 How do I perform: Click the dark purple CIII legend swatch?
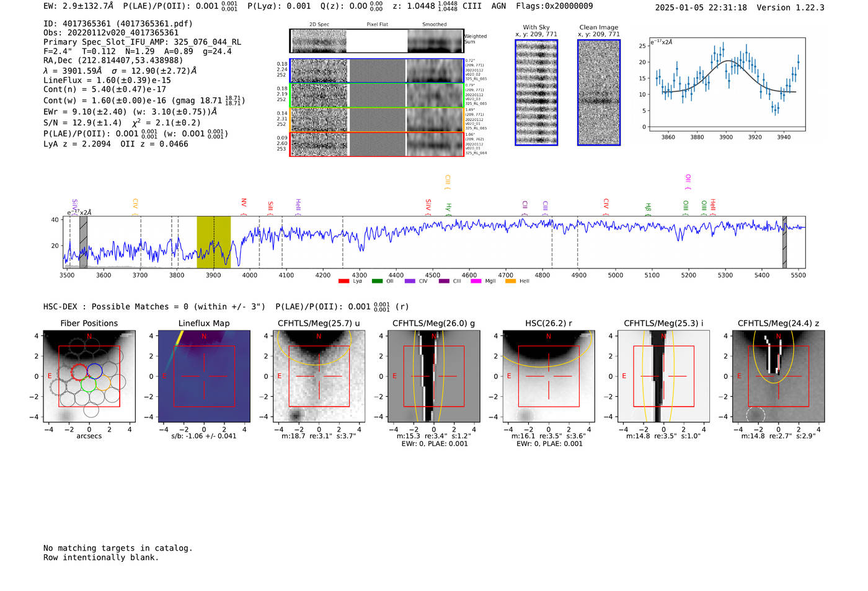444,281
